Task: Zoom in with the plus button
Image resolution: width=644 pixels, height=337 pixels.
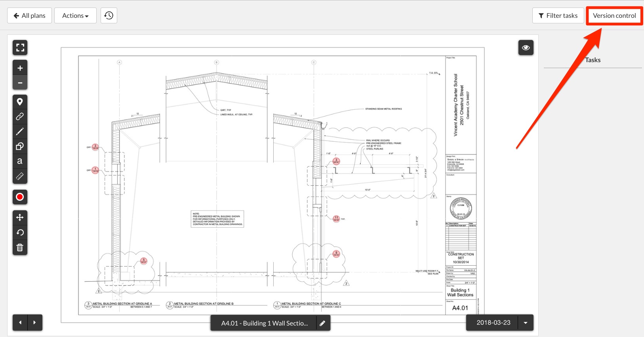Action: 20,68
